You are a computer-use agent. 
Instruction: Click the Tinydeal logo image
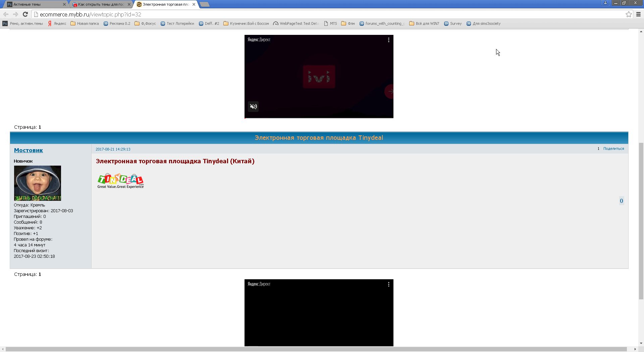click(x=121, y=181)
